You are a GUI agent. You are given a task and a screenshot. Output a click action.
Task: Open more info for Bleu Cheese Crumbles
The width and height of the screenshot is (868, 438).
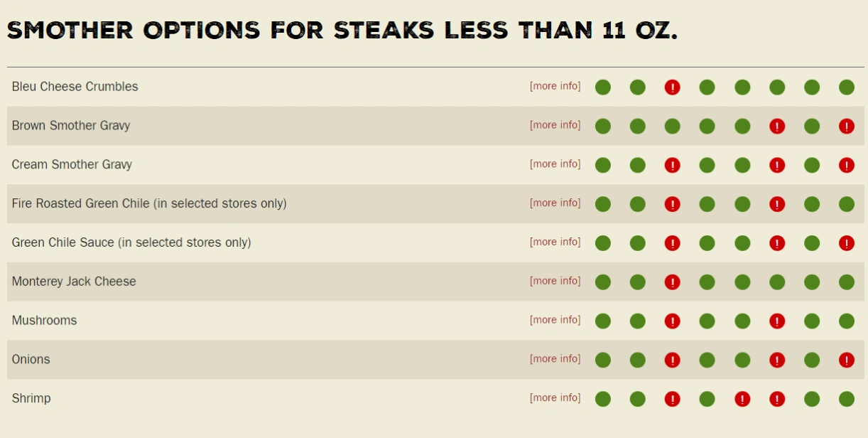click(555, 86)
